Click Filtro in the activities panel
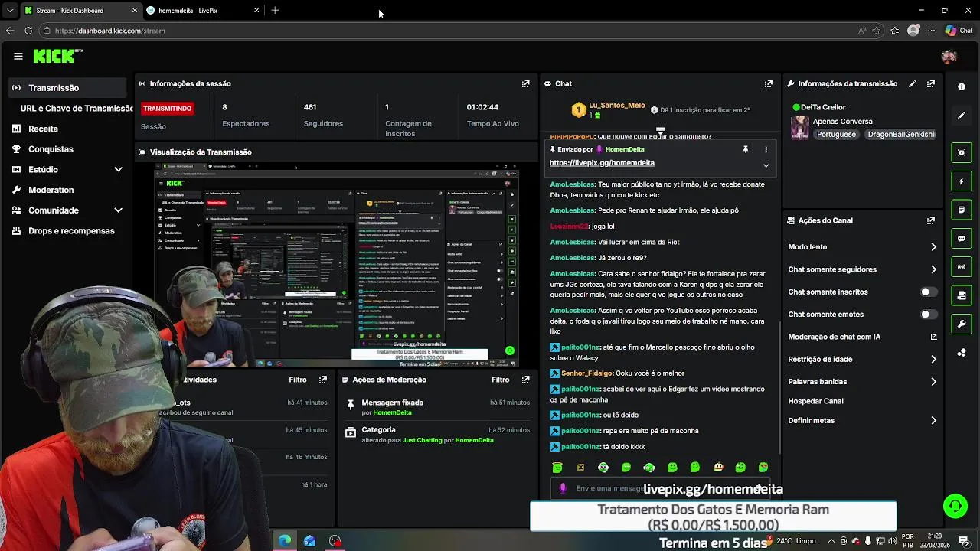Viewport: 980px width, 551px height. pos(298,380)
